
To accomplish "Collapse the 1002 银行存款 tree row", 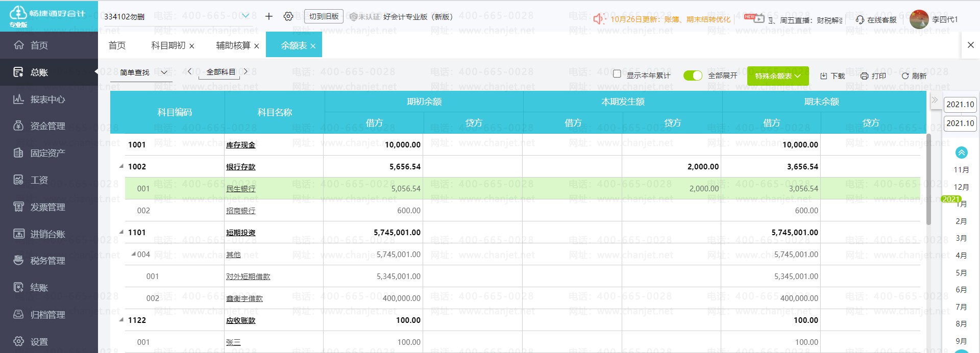I will click(x=121, y=166).
